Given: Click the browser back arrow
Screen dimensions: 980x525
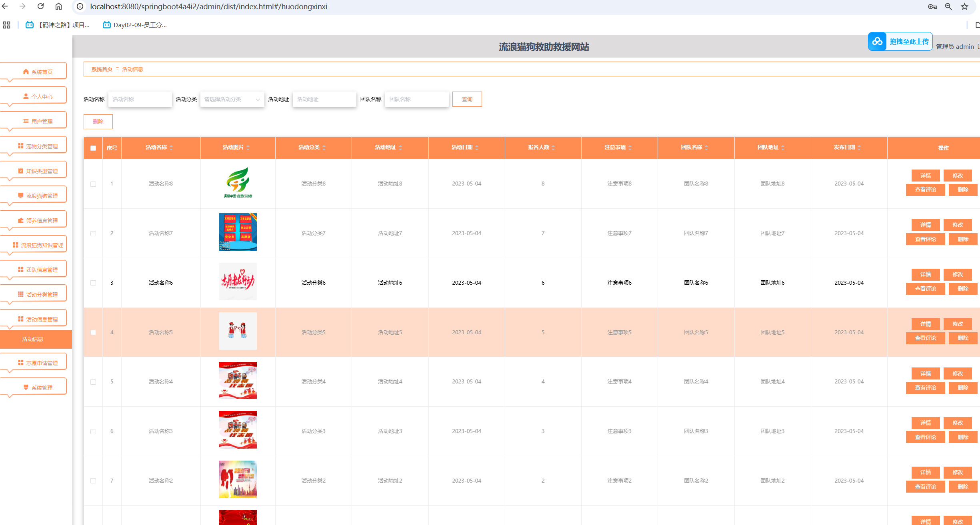Looking at the screenshot, I should 5,6.
